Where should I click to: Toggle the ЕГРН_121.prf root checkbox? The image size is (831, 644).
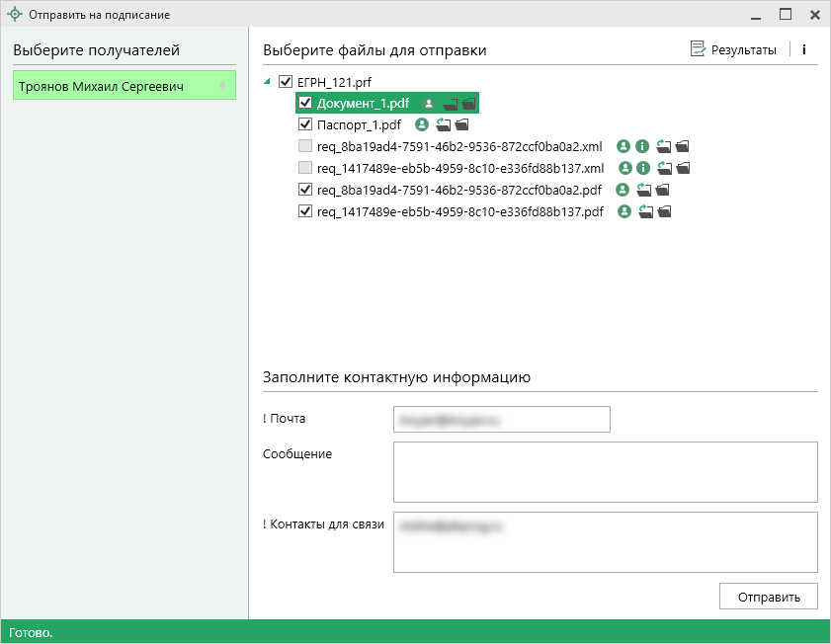287,82
